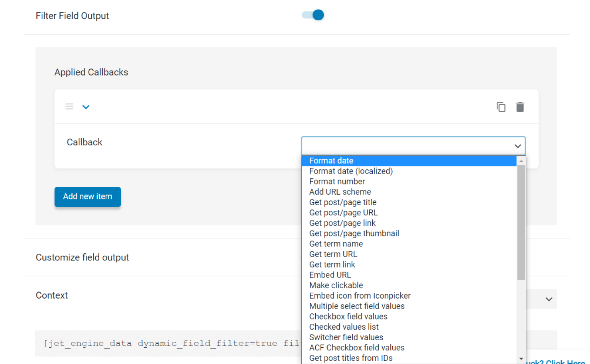Pick Get post titles from IDs option
The height and width of the screenshot is (364, 590).
(409, 357)
